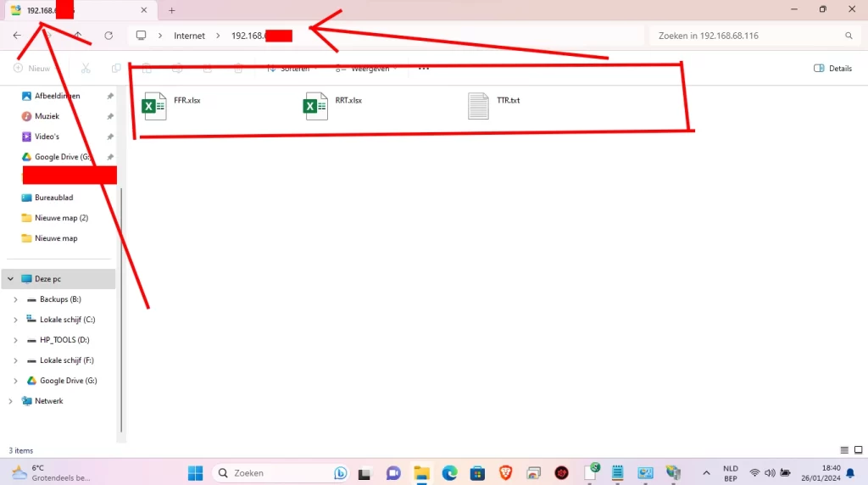Switch to list details view icon
The width and height of the screenshot is (868, 485).
pyautogui.click(x=844, y=450)
